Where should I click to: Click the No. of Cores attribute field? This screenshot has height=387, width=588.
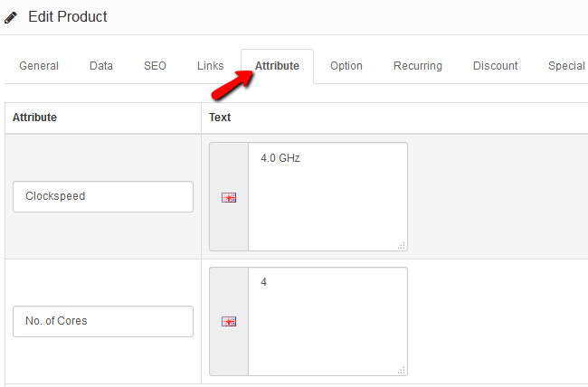pos(103,321)
